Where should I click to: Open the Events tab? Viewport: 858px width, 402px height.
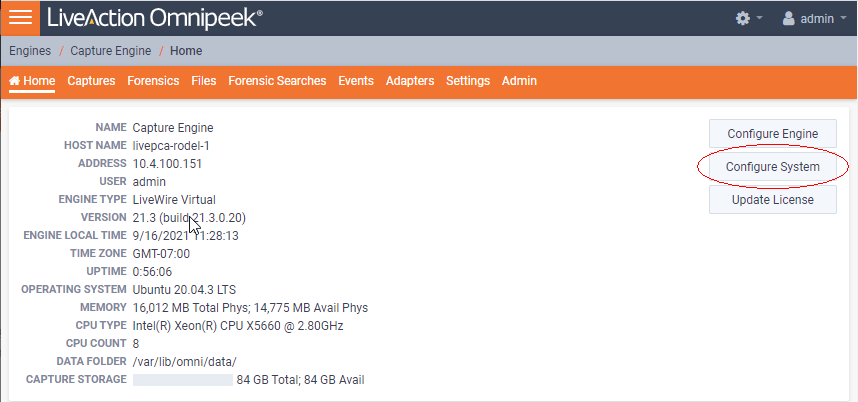(x=356, y=81)
